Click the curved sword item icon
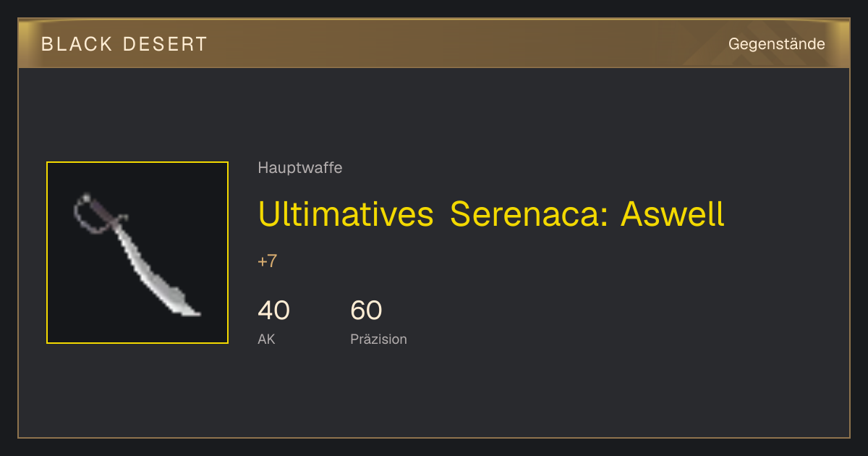868x456 pixels. tap(137, 253)
